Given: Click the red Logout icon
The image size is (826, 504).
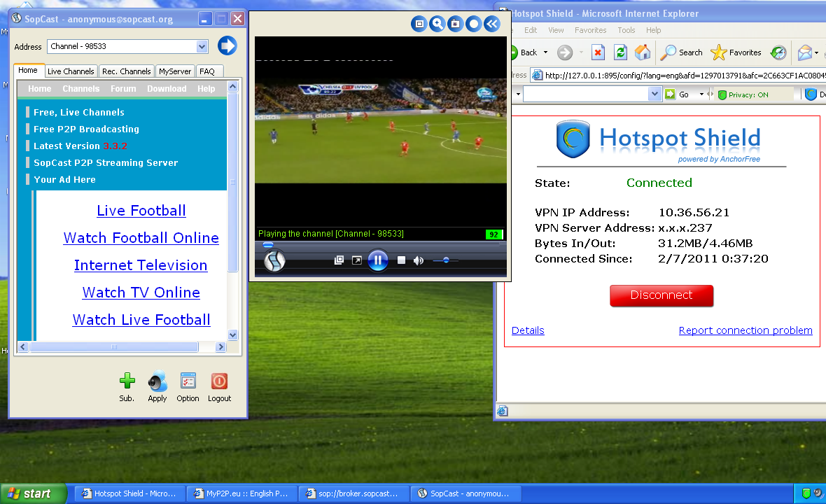Looking at the screenshot, I should click(219, 381).
